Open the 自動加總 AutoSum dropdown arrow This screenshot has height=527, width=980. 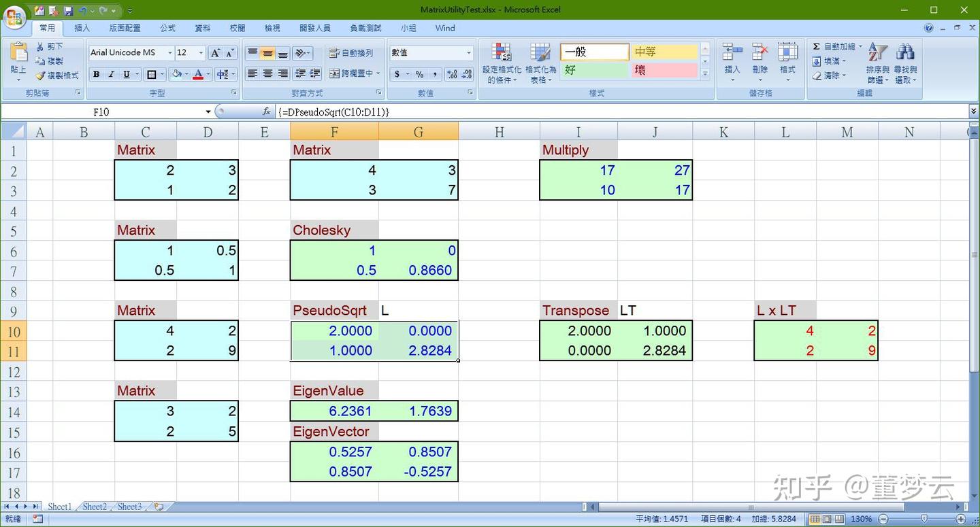[860, 46]
